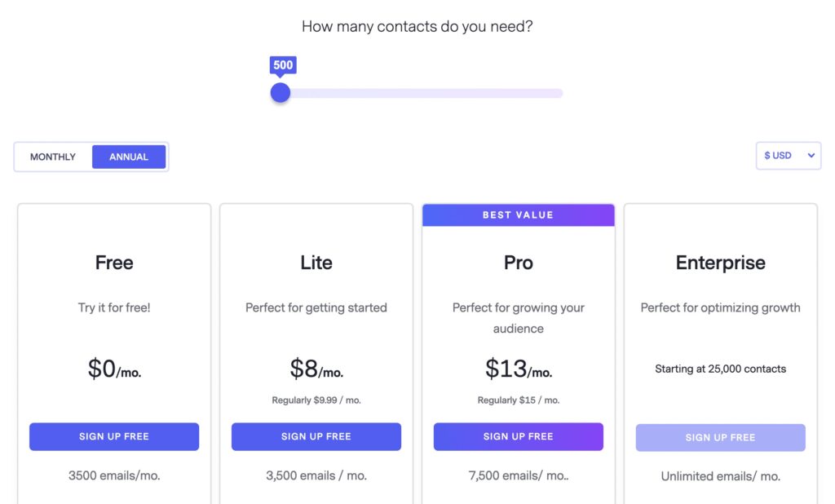Click the 500 contacts tooltip bubble
835x504 pixels.
pyautogui.click(x=282, y=64)
